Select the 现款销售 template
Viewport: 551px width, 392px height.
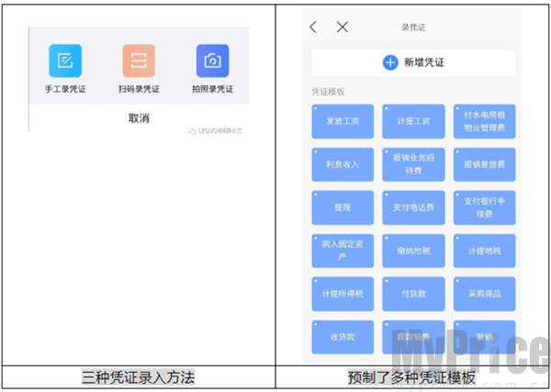(x=413, y=337)
